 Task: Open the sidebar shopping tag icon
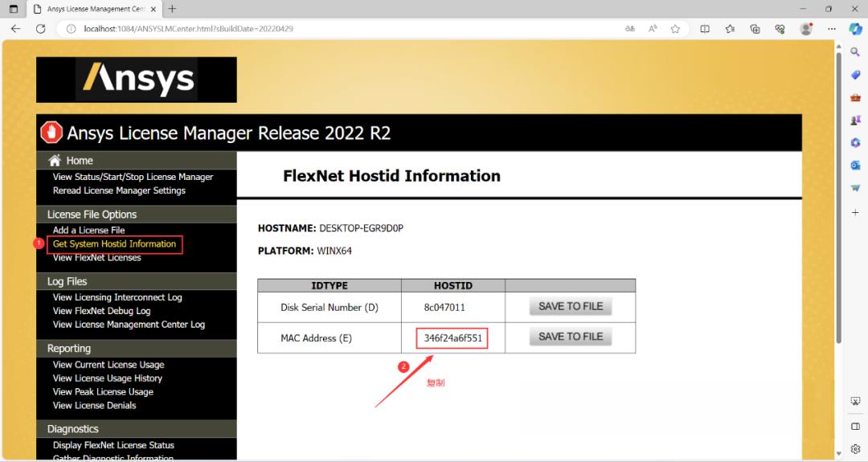pyautogui.click(x=855, y=75)
